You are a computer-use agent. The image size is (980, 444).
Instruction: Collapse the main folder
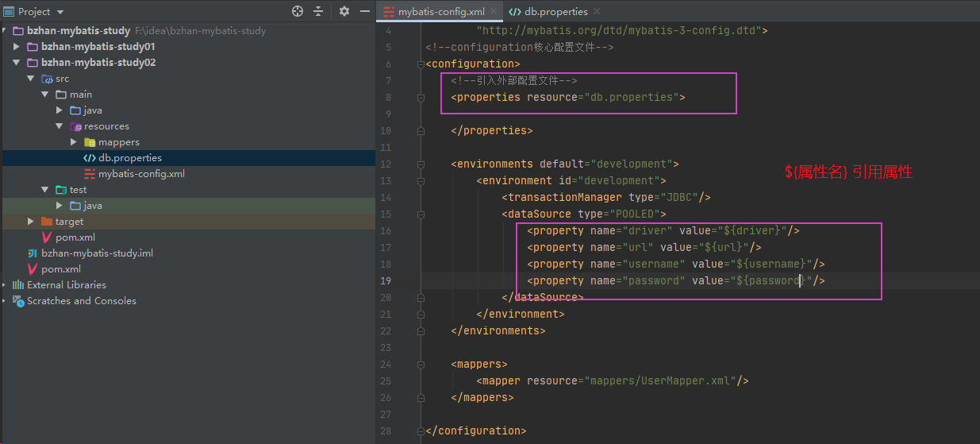click(x=45, y=95)
